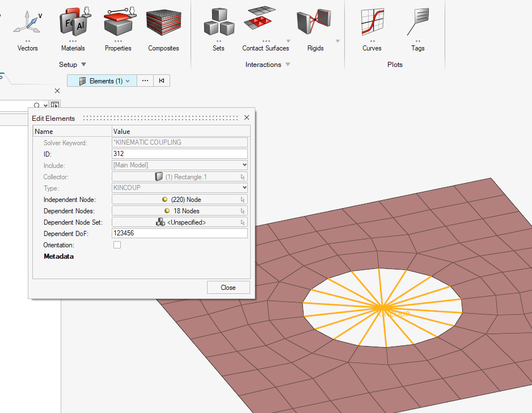Click the Solver Keyword KINEMATIC COUPLING field
The image size is (532, 413).
pyautogui.click(x=179, y=142)
